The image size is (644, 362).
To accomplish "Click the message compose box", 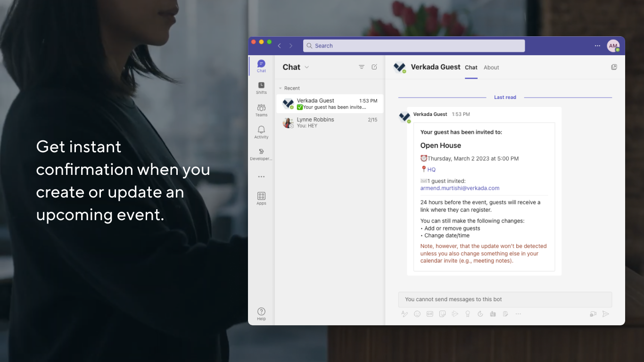I will pos(505,299).
